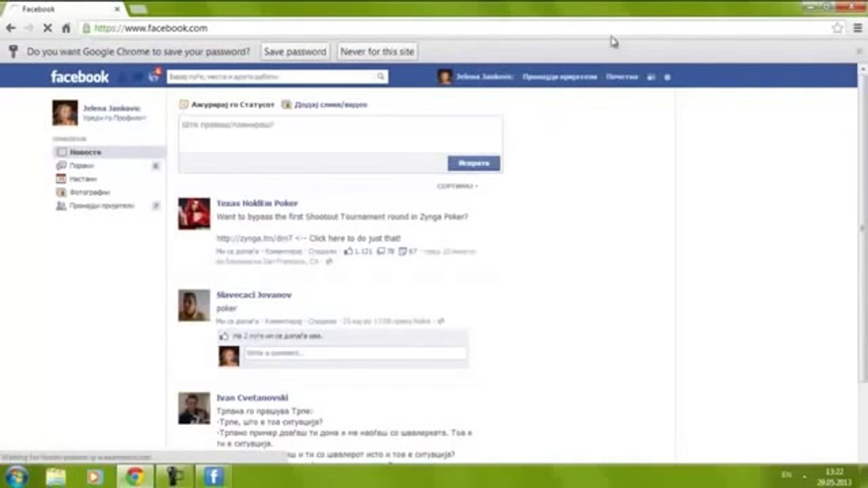This screenshot has width=868, height=488.
Task: Click the thumbs-up icon in likes row
Action: point(225,336)
